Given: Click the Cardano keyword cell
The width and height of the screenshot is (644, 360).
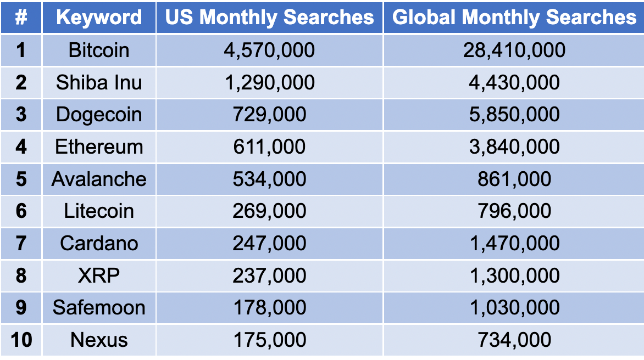Looking at the screenshot, I should (99, 243).
